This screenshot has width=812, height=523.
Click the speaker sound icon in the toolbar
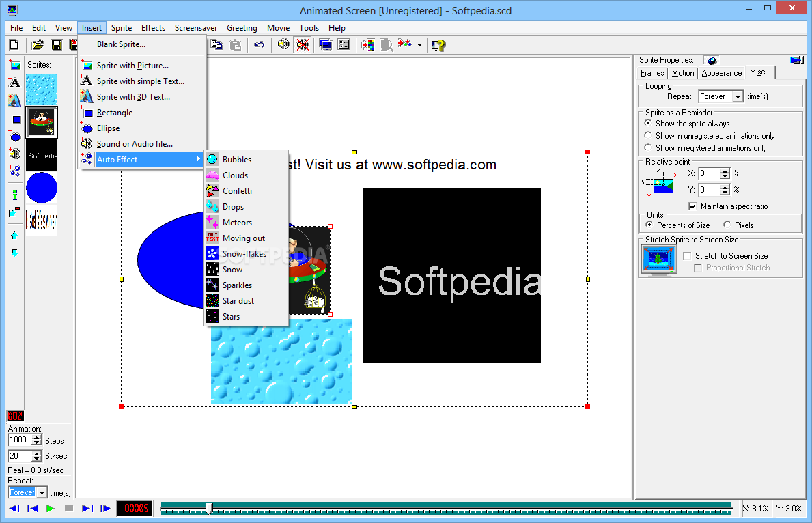point(283,45)
